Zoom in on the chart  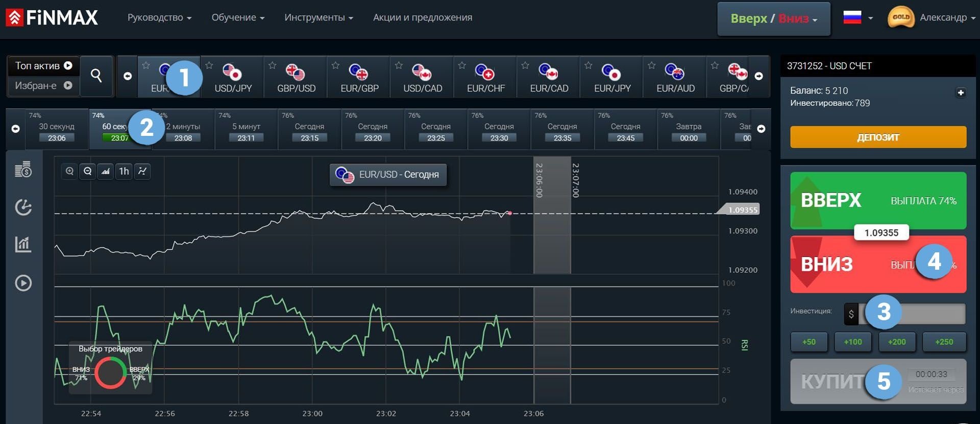pos(69,171)
